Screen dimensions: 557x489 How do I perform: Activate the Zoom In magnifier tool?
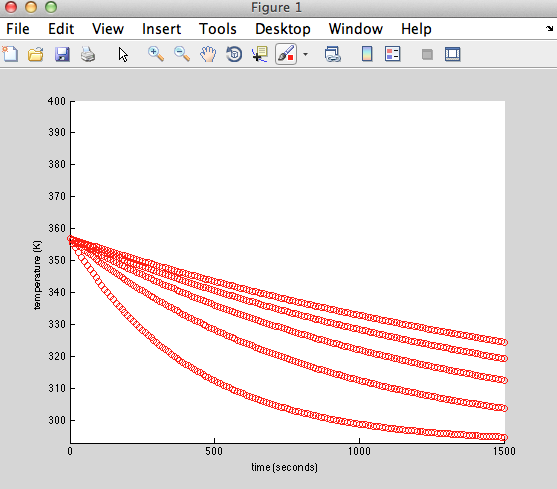(156, 54)
